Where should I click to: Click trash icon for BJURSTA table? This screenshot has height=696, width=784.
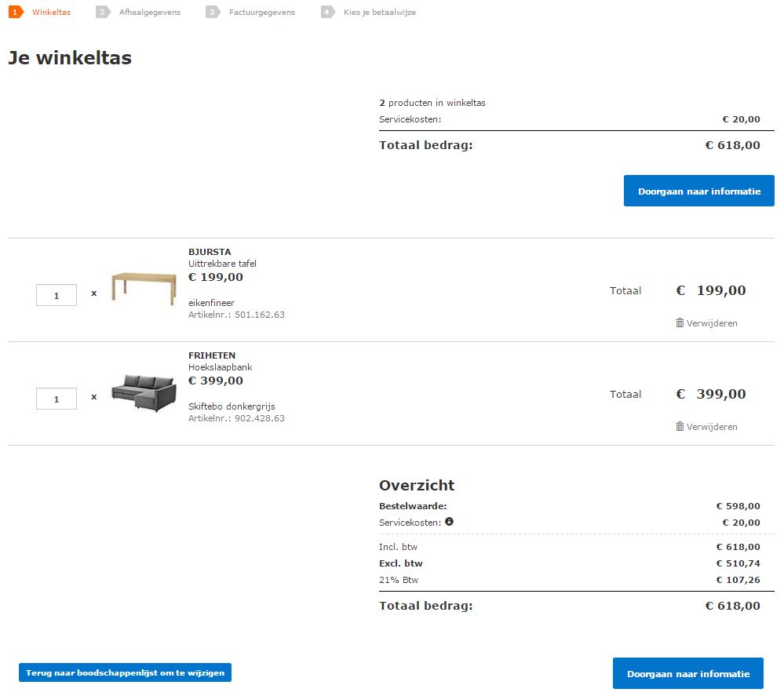pos(680,323)
